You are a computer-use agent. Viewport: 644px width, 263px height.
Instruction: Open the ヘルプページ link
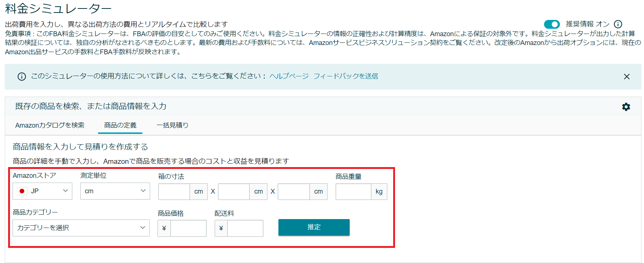289,76
